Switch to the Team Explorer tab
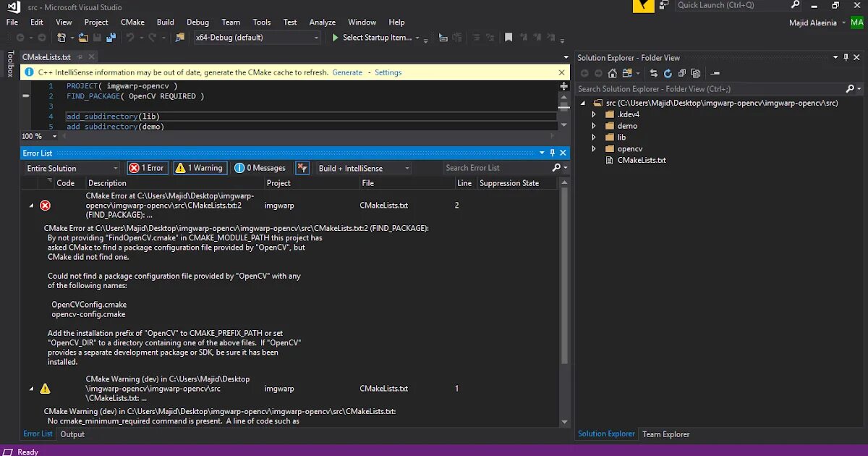 click(666, 434)
